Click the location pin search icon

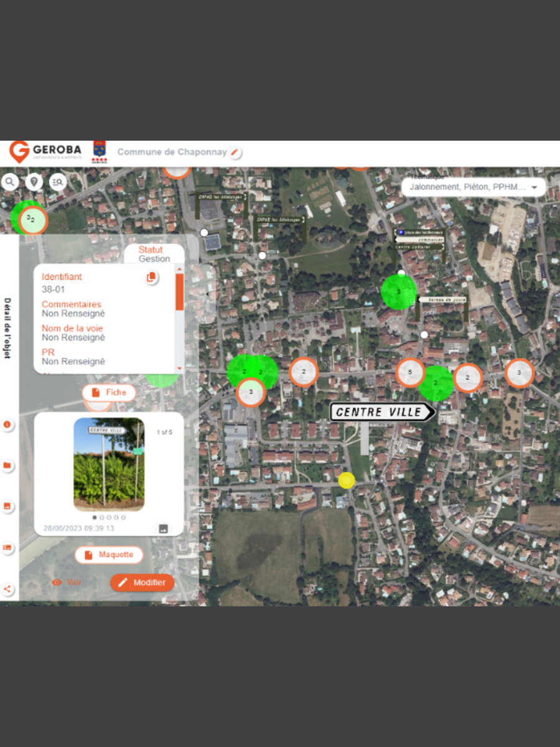tap(34, 182)
